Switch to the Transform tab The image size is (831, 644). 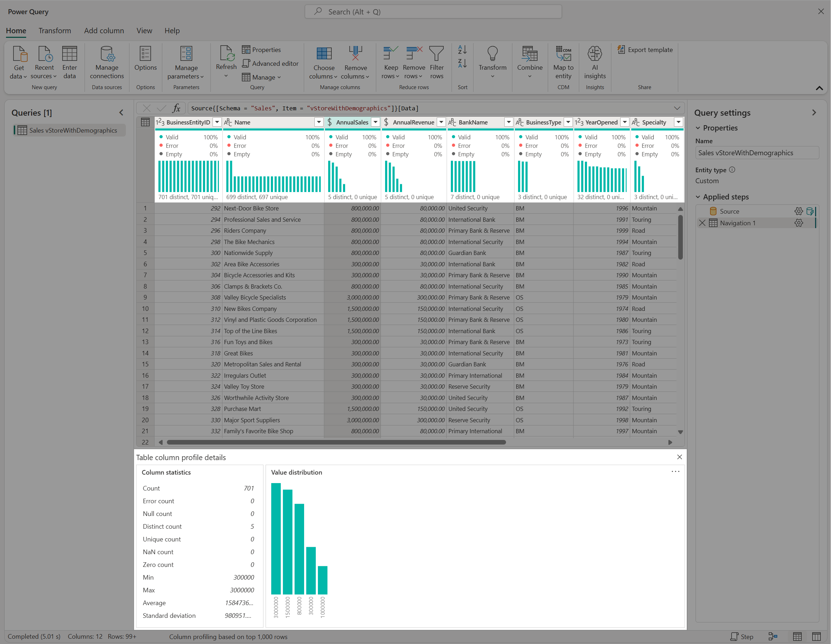coord(54,31)
